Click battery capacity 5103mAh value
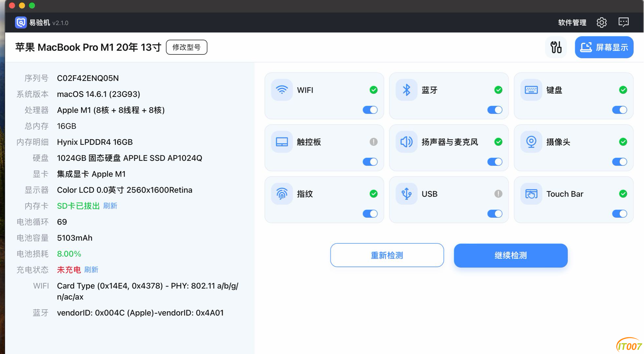Viewport: 644px width, 354px height. [75, 238]
